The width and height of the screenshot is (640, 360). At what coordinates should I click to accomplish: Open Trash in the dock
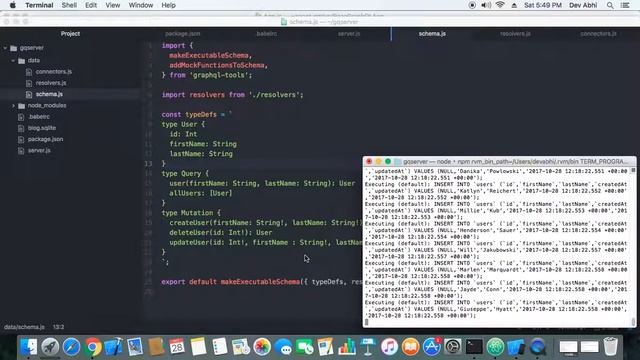(611, 347)
